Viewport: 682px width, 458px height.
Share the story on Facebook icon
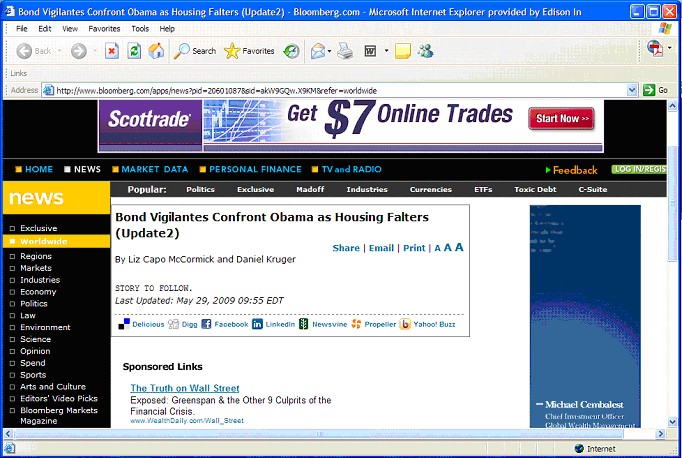[x=206, y=324]
